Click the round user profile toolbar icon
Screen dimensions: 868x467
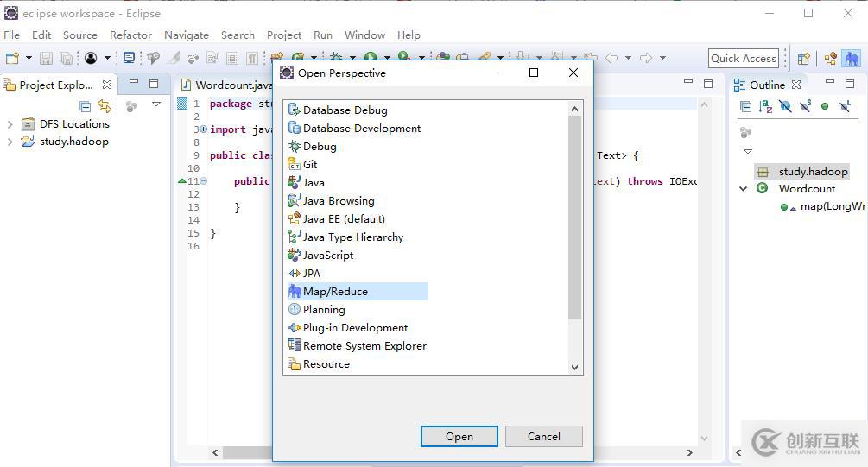point(91,58)
